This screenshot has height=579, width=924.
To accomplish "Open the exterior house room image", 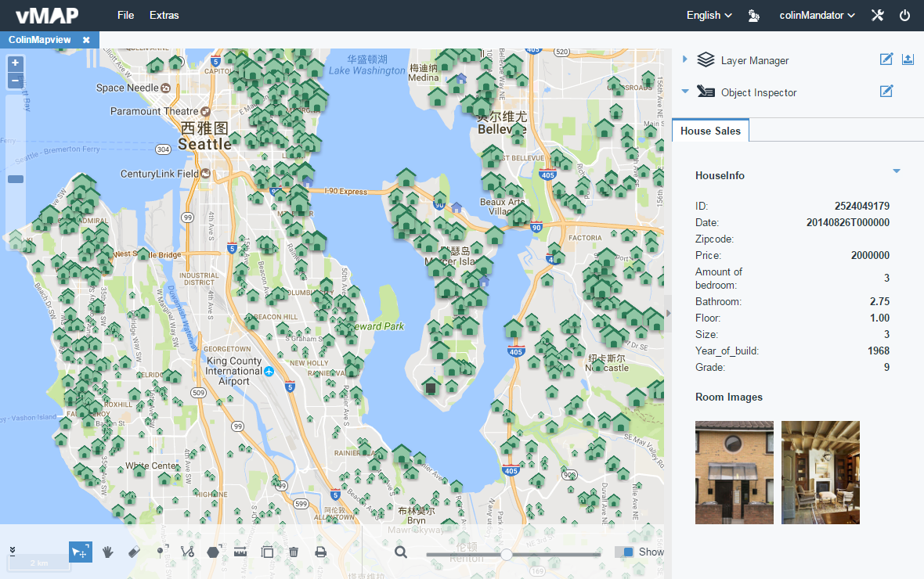I will tap(735, 473).
